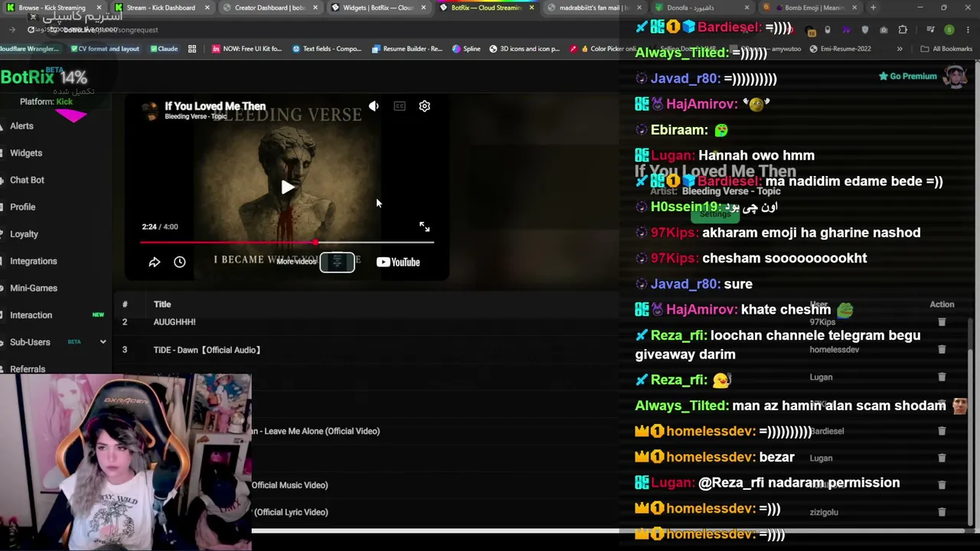
Task: Open the media control icon in toolbar
Action: (930, 30)
